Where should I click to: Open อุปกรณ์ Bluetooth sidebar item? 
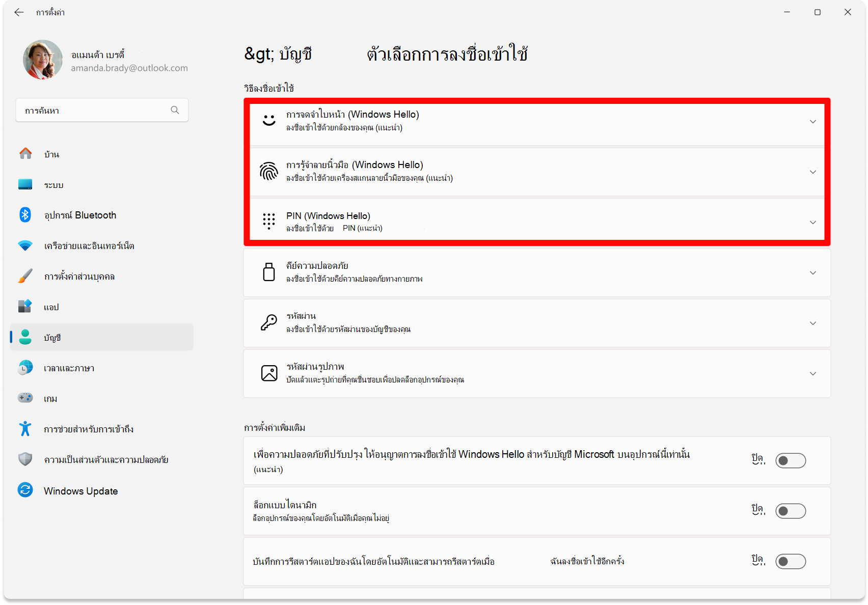click(x=102, y=215)
